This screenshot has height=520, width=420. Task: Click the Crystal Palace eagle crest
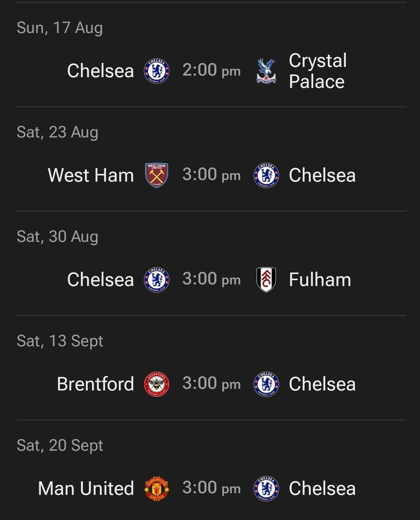tap(266, 71)
